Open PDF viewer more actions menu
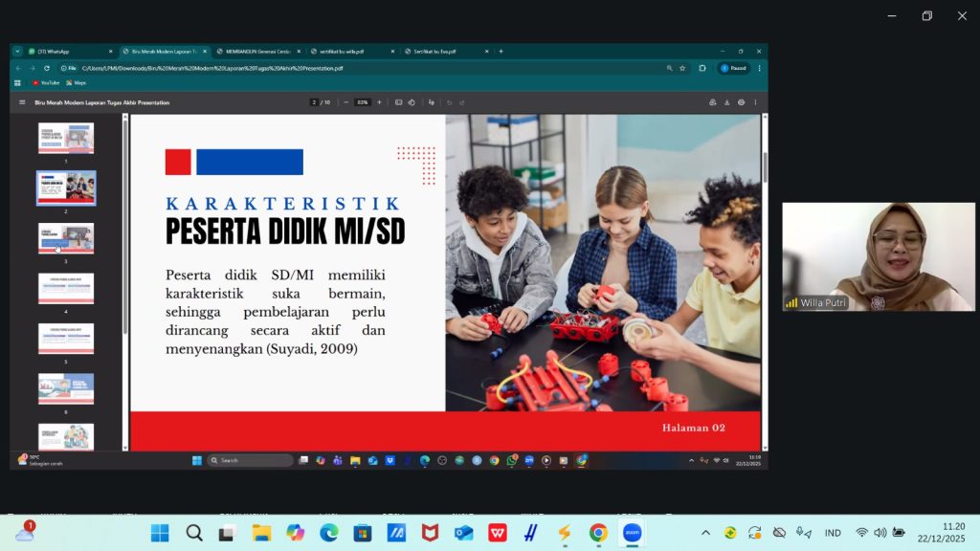 click(x=755, y=102)
